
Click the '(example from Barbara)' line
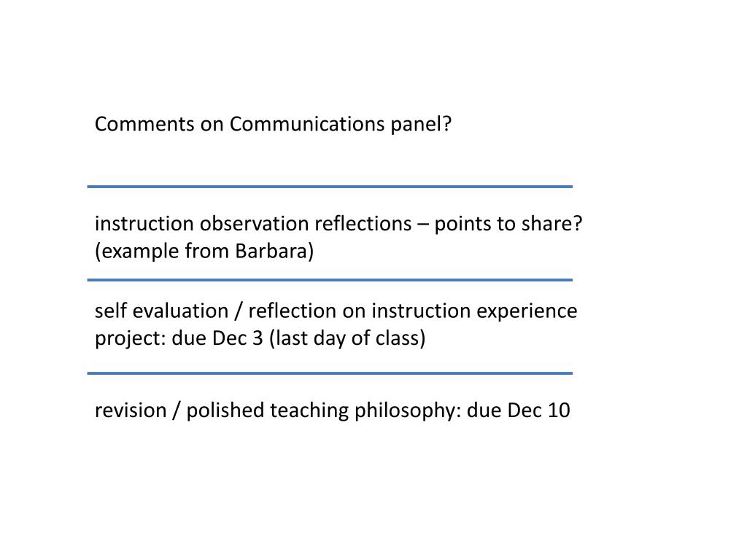click(x=204, y=252)
